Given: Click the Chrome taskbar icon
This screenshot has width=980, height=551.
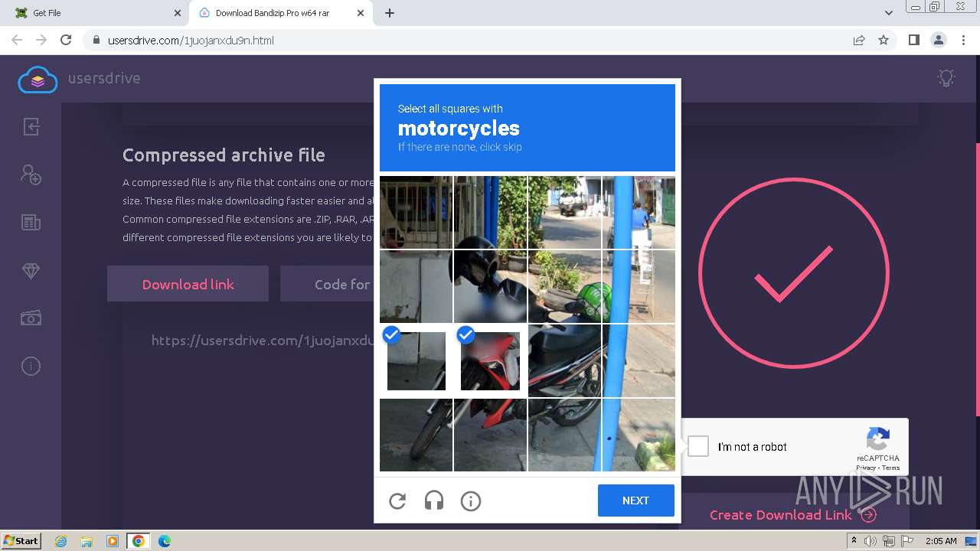Looking at the screenshot, I should 139,541.
